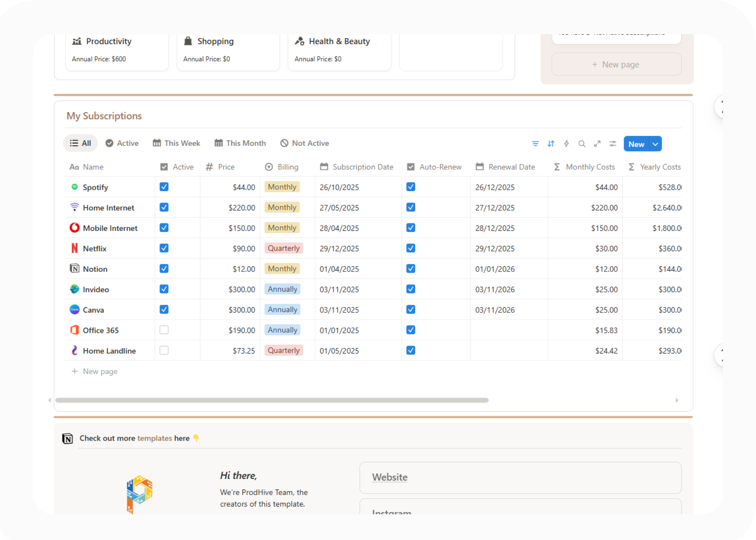Viewport: 756px width, 540px height.
Task: Open automations lightning bolt icon
Action: click(x=566, y=144)
